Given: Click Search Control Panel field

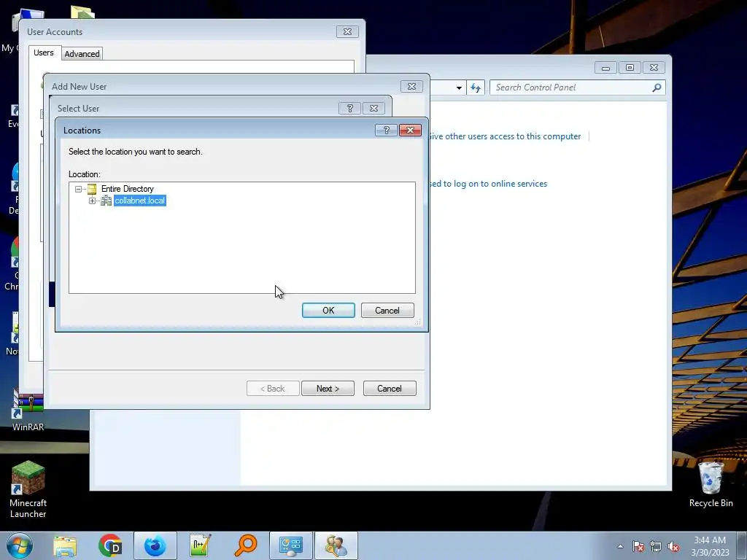Looking at the screenshot, I should (572, 87).
